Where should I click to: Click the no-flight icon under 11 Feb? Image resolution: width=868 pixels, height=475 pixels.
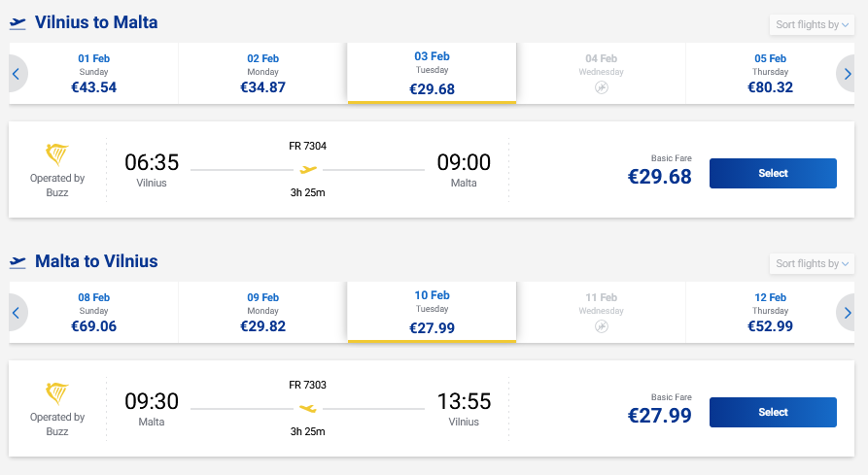602,326
